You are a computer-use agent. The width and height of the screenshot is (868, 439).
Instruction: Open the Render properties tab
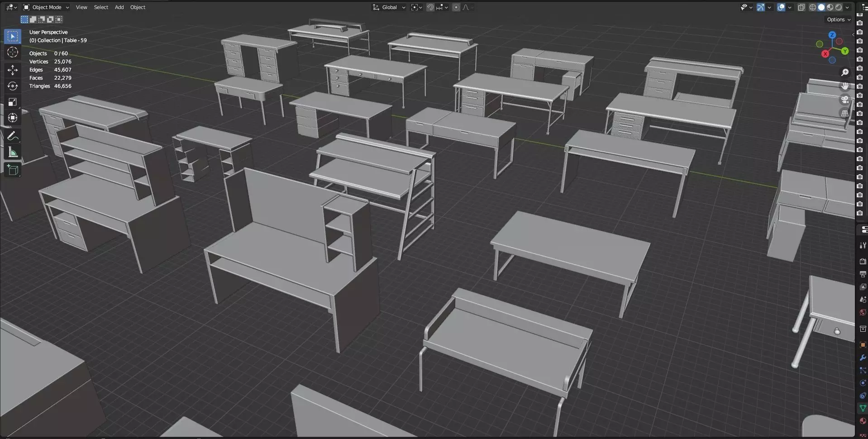863,262
